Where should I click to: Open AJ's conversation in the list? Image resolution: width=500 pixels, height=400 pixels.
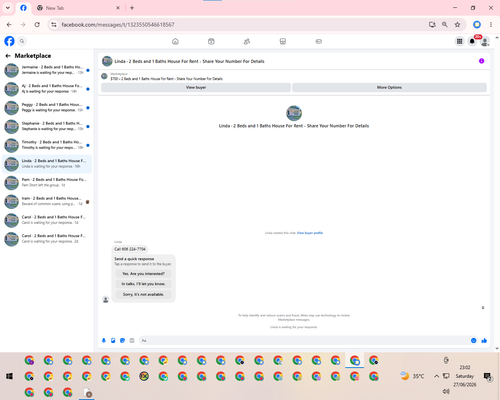[x=47, y=89]
